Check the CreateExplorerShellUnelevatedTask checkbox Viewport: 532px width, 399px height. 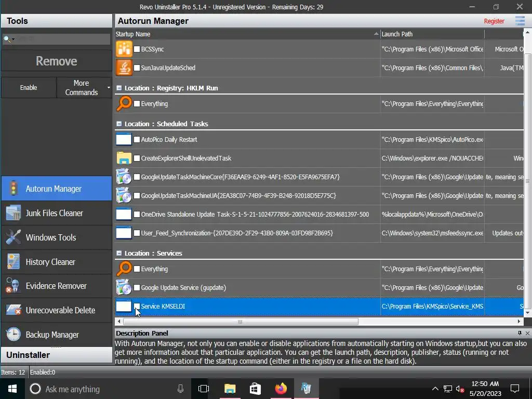tap(137, 158)
